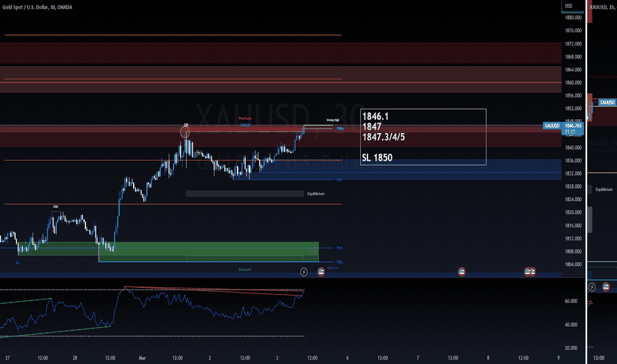
Task: Click the Equilibrium label on the main chart
Action: pyautogui.click(x=316, y=194)
